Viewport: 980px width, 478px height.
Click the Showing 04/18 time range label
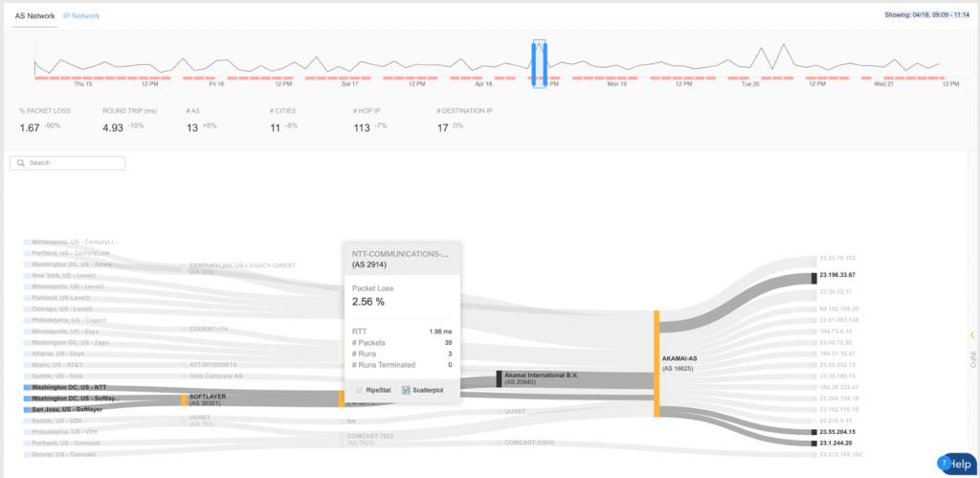coord(926,15)
